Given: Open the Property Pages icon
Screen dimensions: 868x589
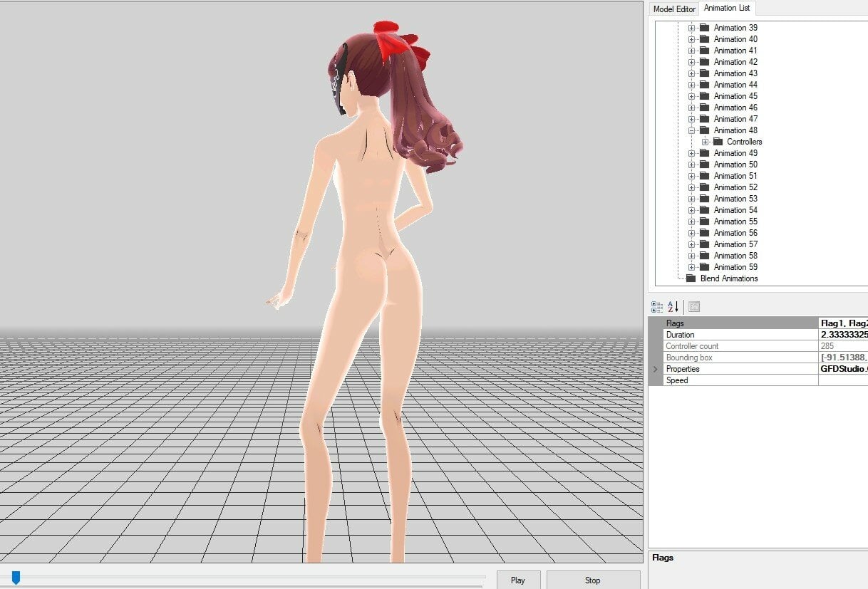Looking at the screenshot, I should pyautogui.click(x=694, y=307).
